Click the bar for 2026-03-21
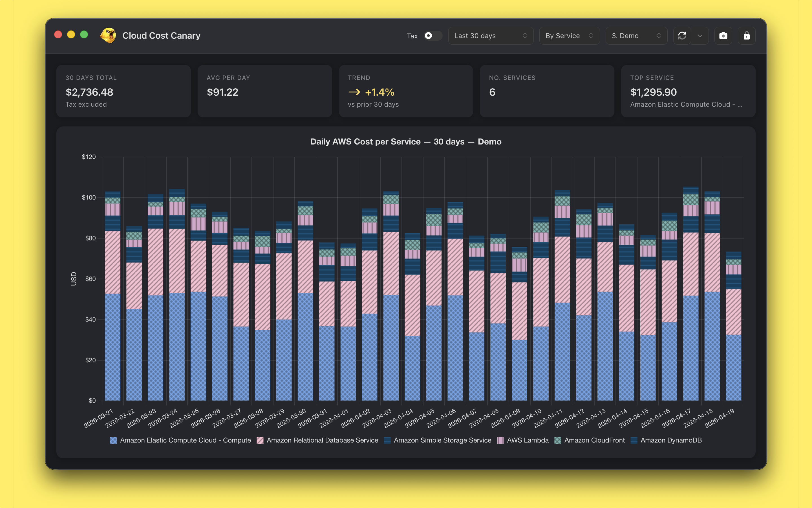The width and height of the screenshot is (812, 508). (x=113, y=296)
